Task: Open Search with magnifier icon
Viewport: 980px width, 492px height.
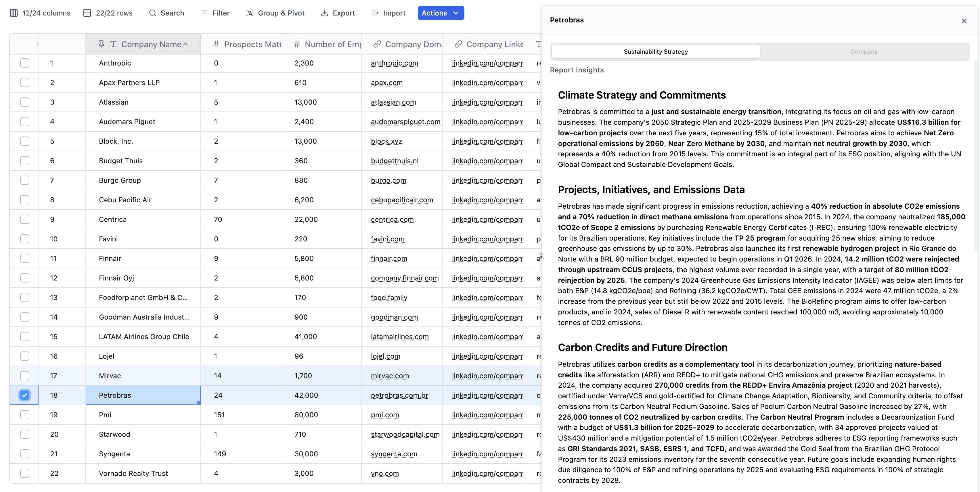Action: click(153, 13)
